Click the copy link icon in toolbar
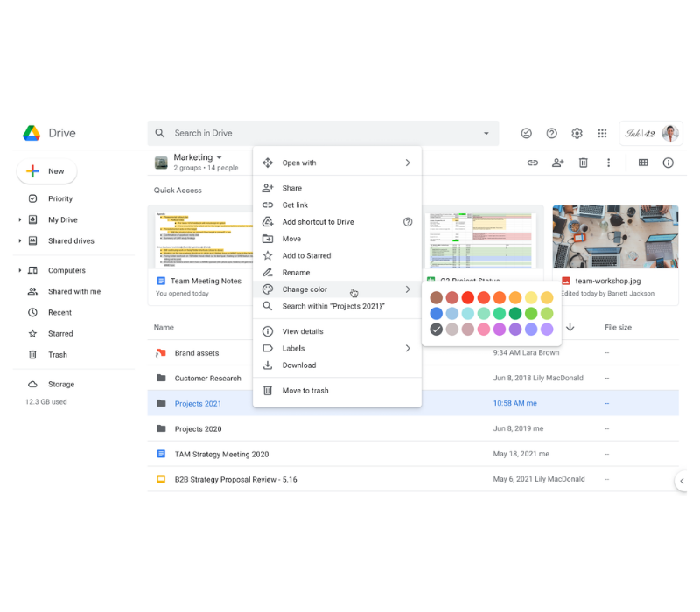700x612 pixels. [532, 163]
